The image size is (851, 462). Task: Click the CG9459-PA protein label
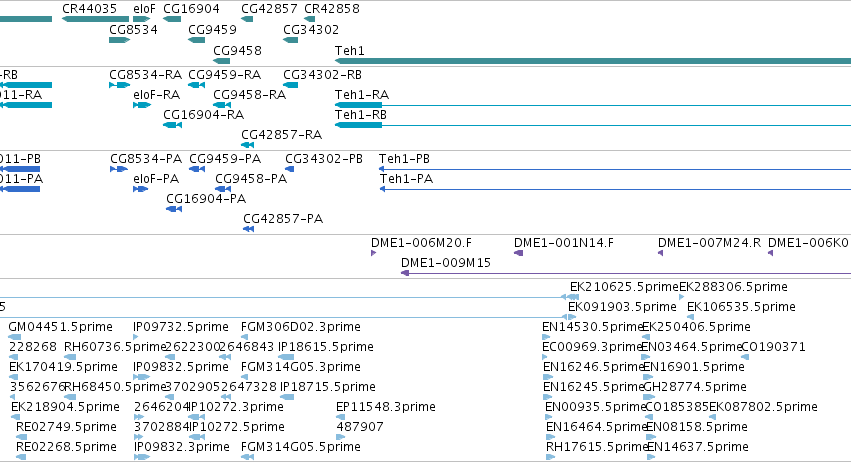225,159
